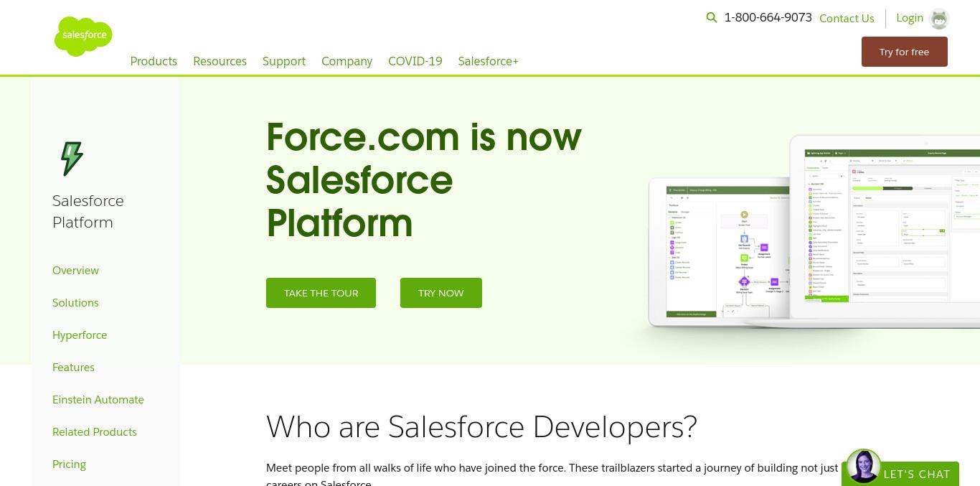Go to the COVID-19 menu item
Viewport: 980px width, 486px height.
(415, 61)
